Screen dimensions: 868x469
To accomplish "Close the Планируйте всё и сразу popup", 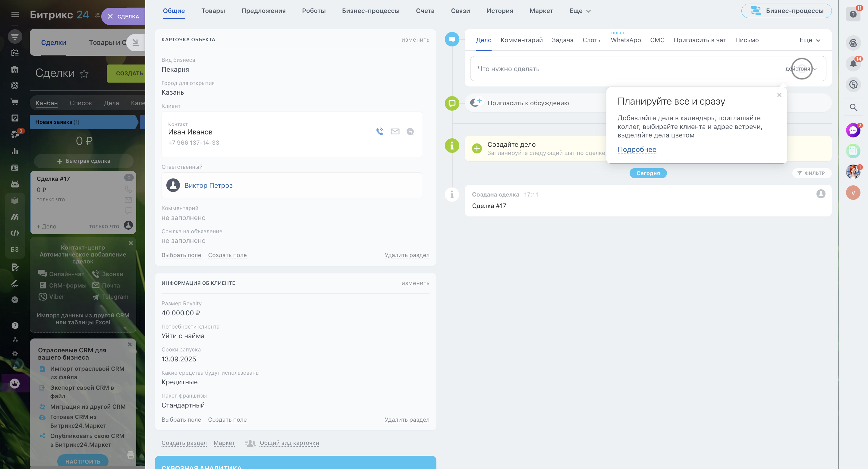I will point(779,95).
